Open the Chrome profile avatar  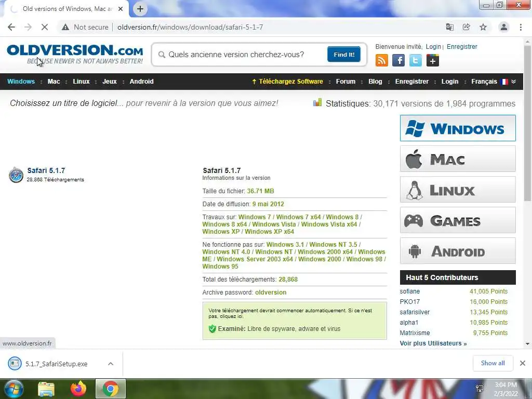(504, 27)
